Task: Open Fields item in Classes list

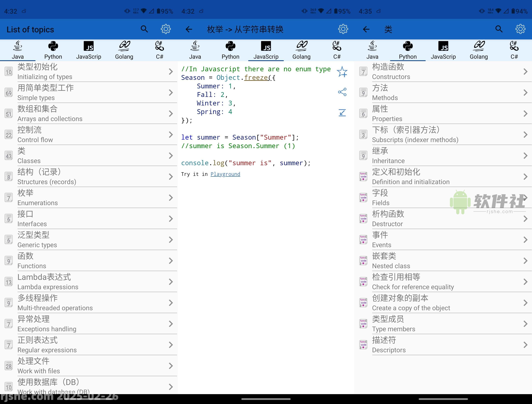Action: 443,198
